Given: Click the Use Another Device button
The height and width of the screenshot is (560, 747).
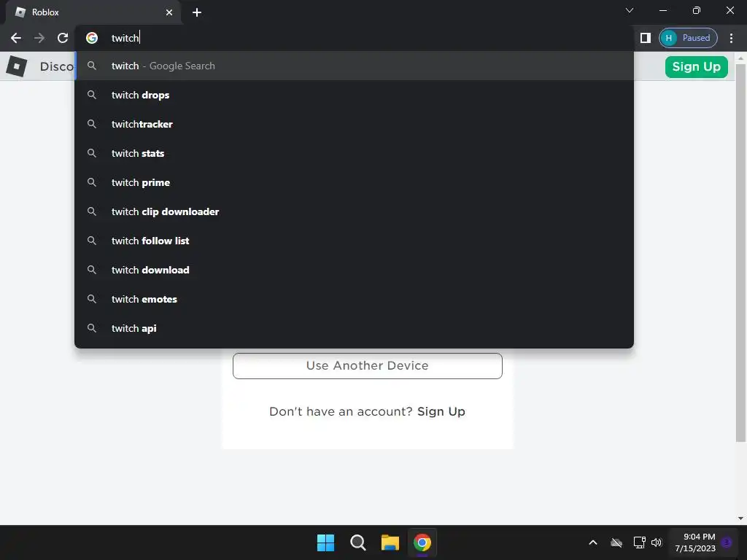Looking at the screenshot, I should pyautogui.click(x=368, y=366).
